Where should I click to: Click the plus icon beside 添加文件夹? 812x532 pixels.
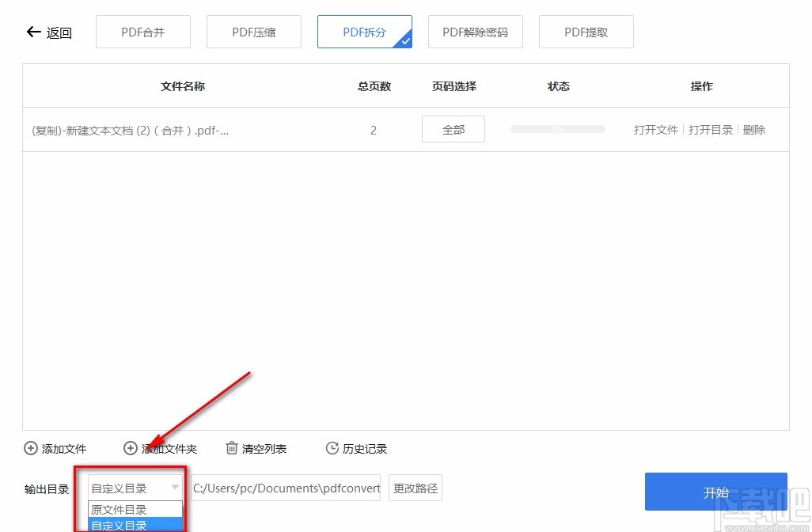coord(130,448)
